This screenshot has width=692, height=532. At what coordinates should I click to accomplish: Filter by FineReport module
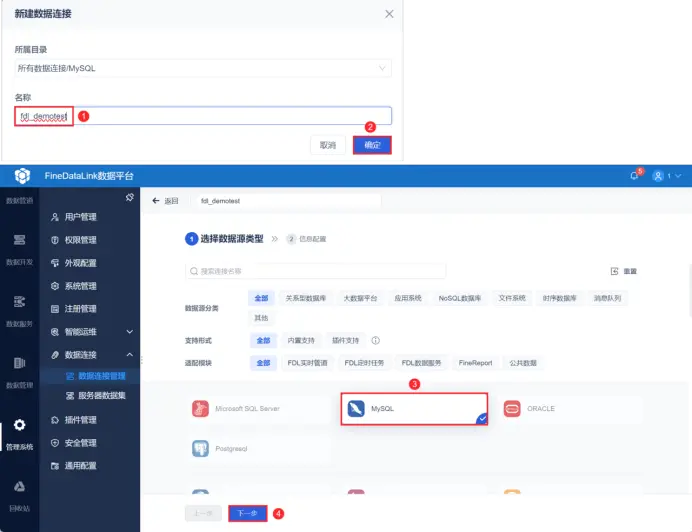click(x=475, y=363)
